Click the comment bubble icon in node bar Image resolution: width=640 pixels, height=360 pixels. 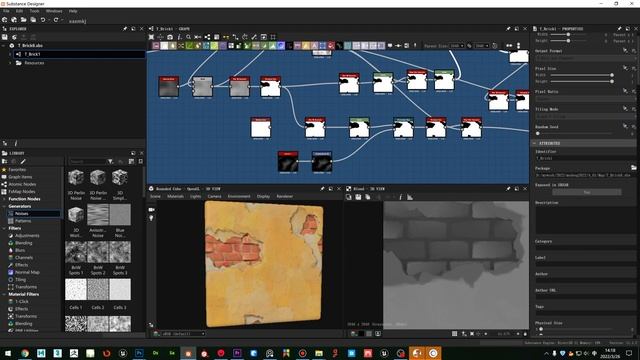tap(390, 46)
